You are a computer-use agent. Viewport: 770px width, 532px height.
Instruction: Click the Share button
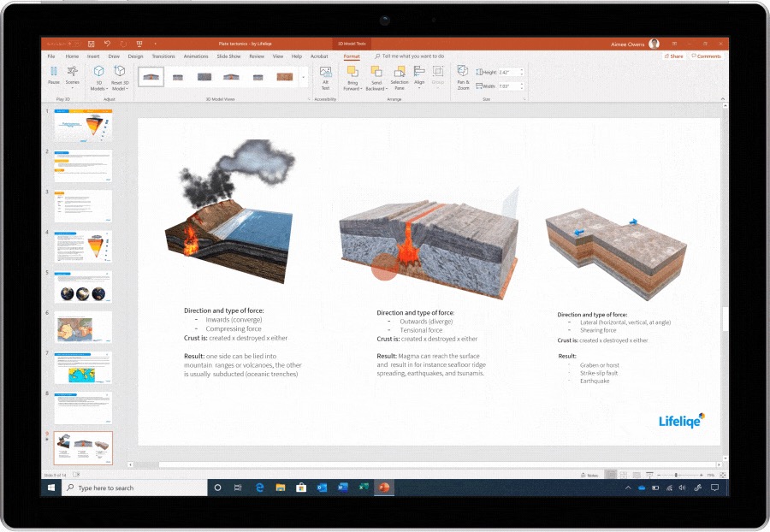click(x=674, y=56)
